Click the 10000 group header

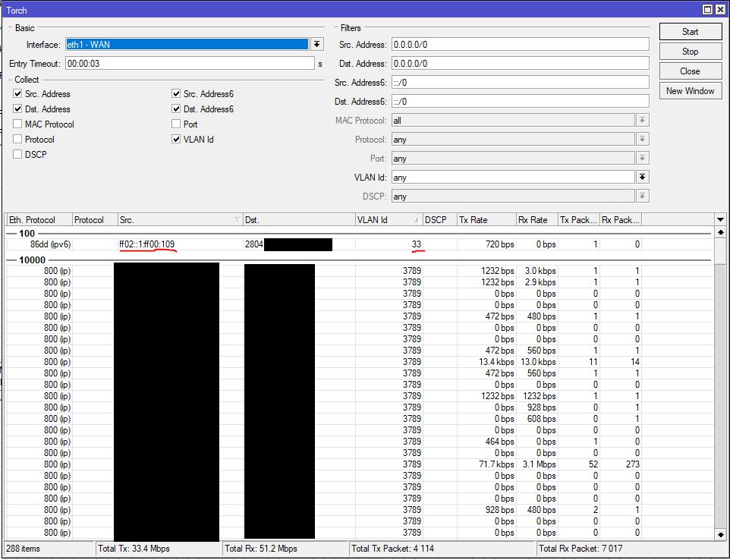click(x=32, y=260)
